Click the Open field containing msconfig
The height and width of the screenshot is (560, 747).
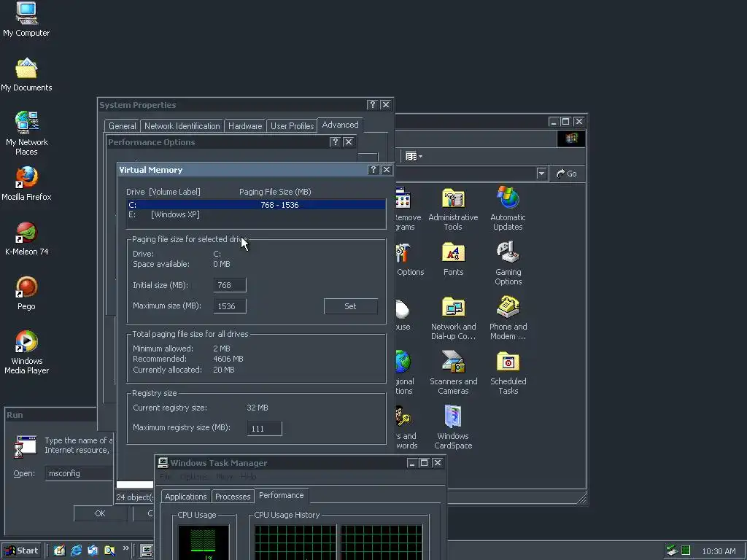point(79,473)
